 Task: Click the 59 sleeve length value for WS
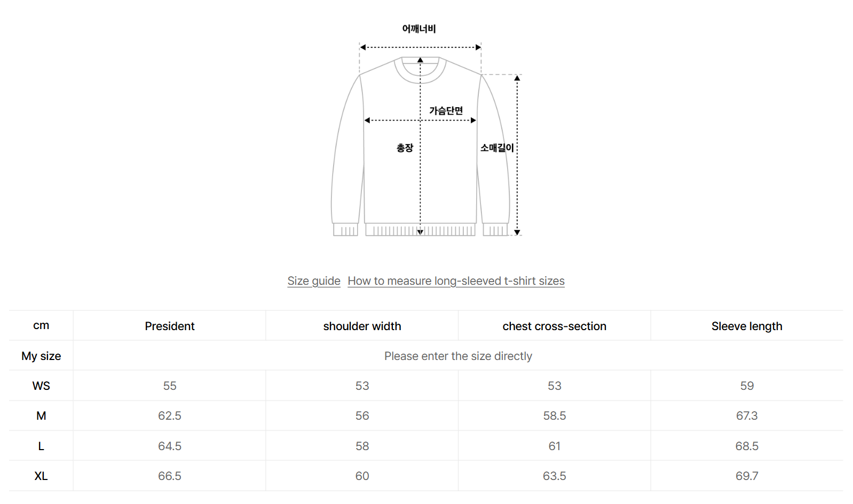pyautogui.click(x=747, y=386)
